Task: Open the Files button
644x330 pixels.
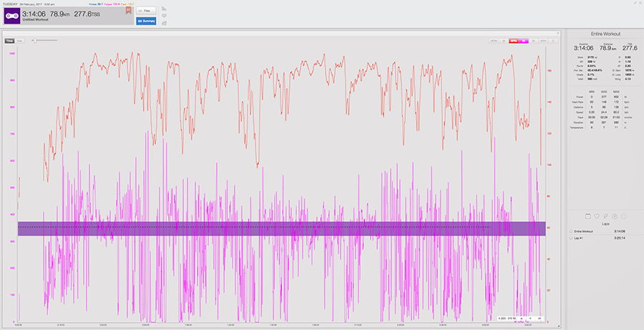Action: coord(146,11)
